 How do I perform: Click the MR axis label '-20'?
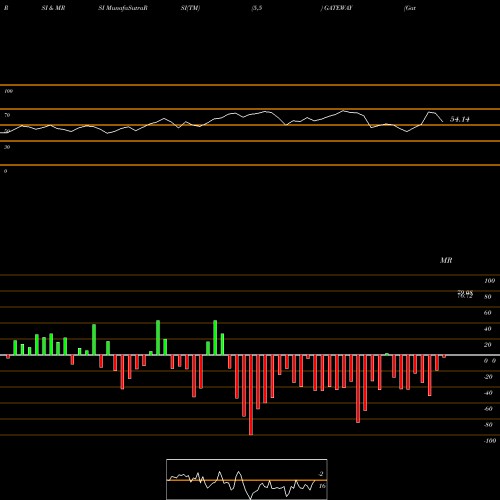488,377
